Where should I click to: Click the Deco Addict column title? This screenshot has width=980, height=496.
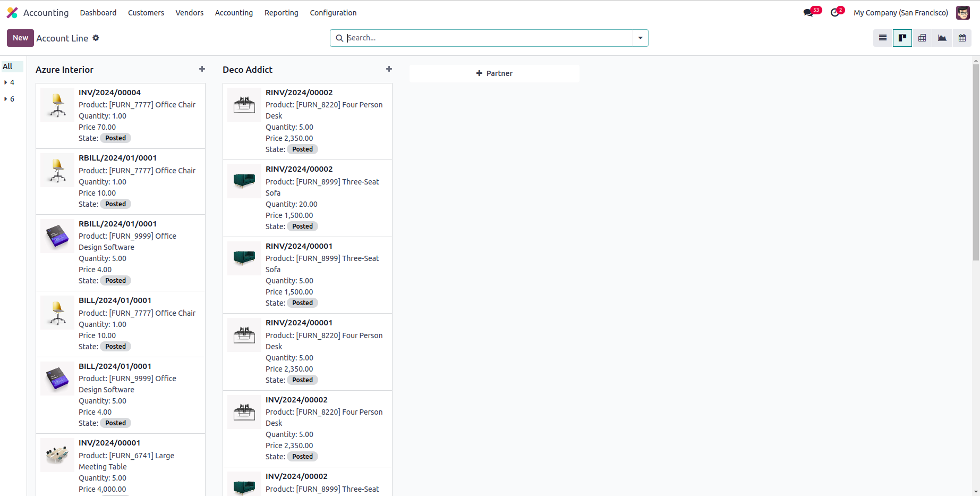tap(248, 70)
